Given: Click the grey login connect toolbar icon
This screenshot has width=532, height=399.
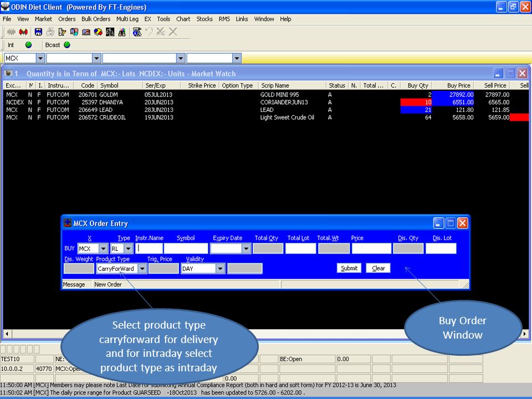Looking at the screenshot, I should point(11,32).
